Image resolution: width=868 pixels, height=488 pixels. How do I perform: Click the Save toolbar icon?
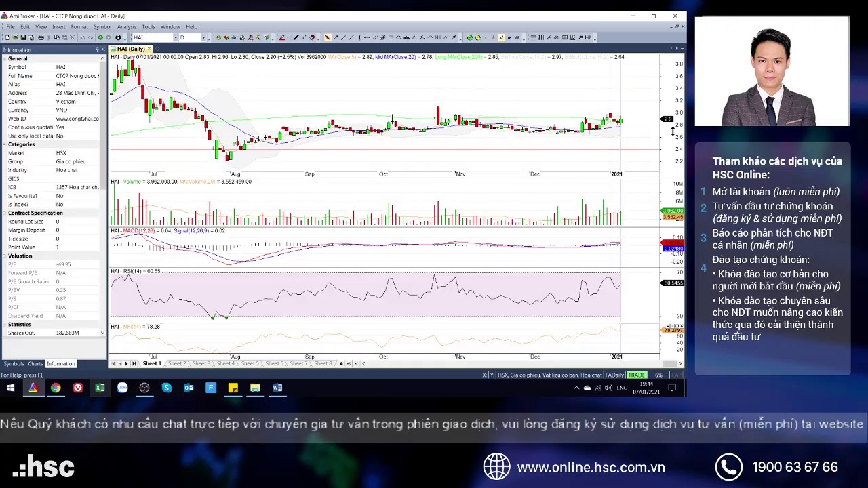(x=23, y=37)
